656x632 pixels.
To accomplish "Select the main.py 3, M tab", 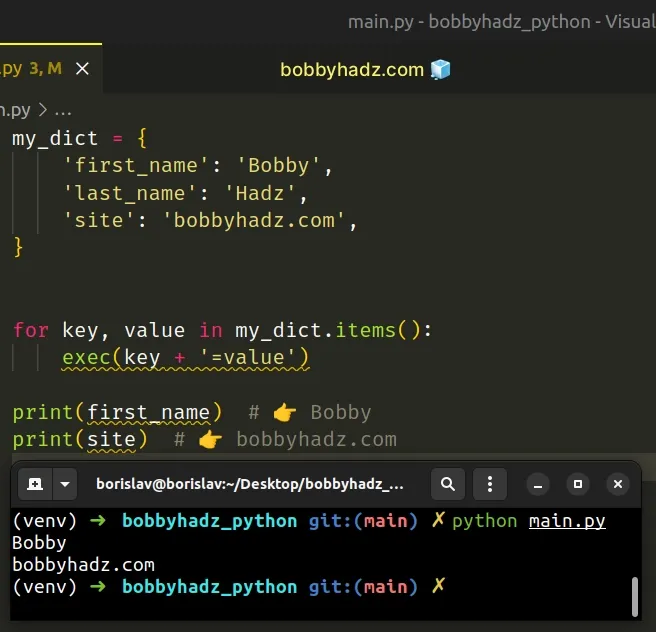I will [31, 68].
